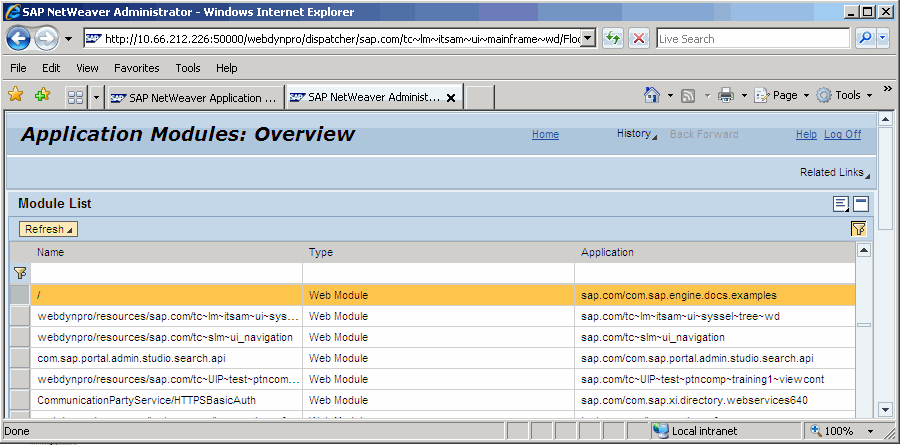Click the Help link in SAP header

point(806,134)
